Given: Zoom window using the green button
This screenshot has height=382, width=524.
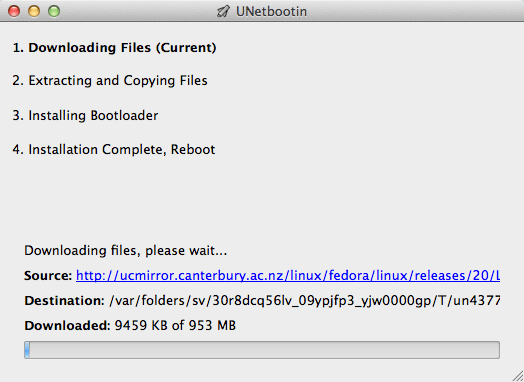Looking at the screenshot, I should click(x=54, y=11).
